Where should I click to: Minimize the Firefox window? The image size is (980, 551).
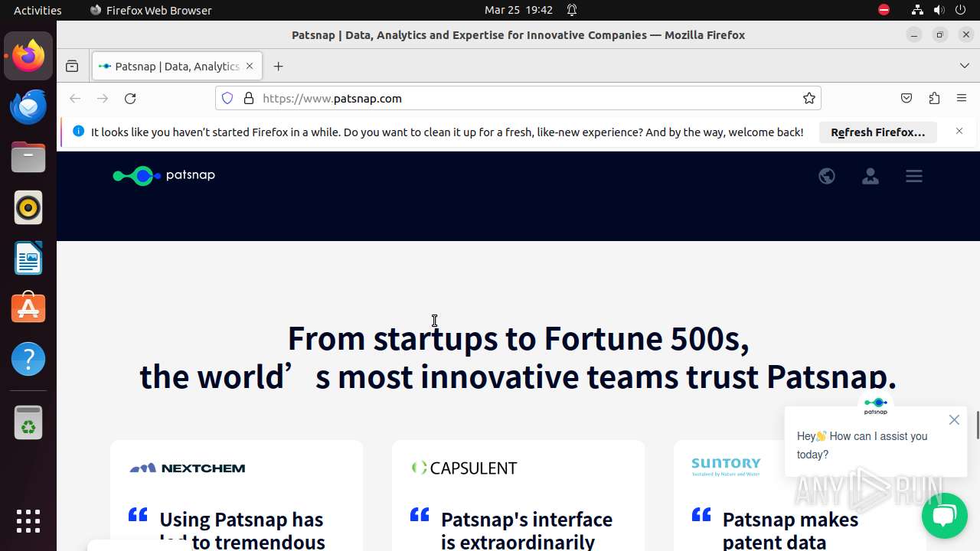[914, 34]
